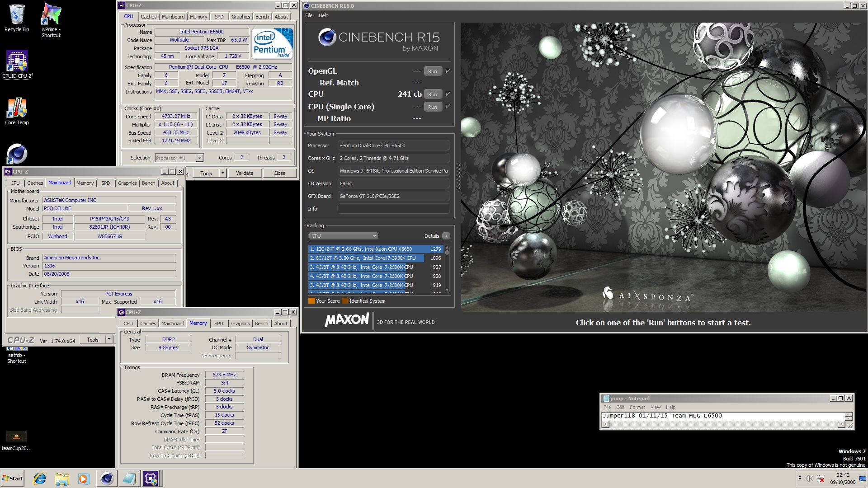Toggle the CPU Single Core checkbox
868x488 pixels.
click(448, 107)
